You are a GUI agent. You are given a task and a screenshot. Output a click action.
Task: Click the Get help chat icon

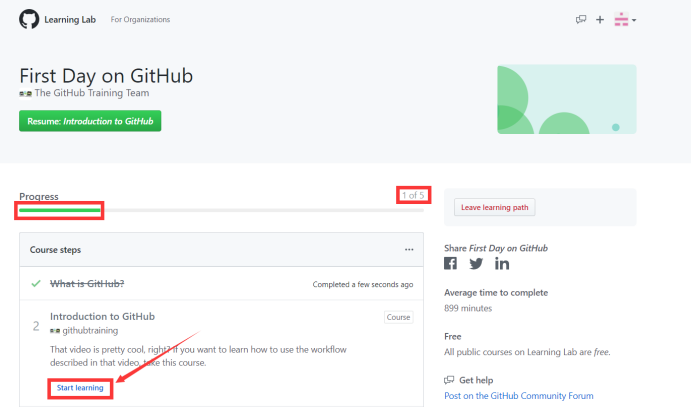coord(449,380)
